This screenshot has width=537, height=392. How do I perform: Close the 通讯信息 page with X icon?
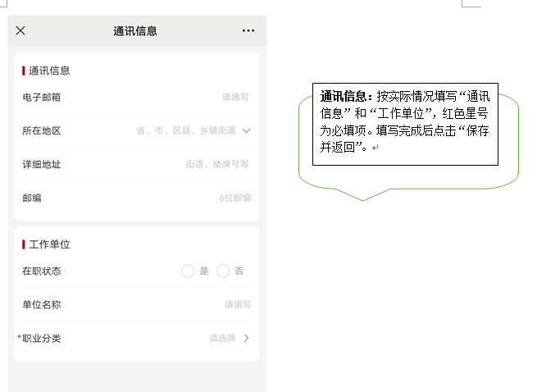point(20,30)
